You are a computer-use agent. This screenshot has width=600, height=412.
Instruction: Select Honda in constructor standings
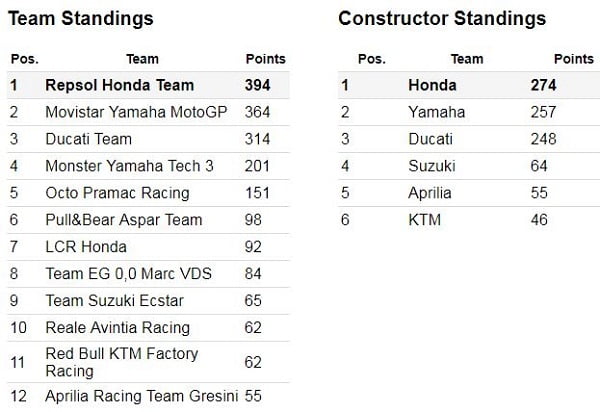(x=432, y=85)
